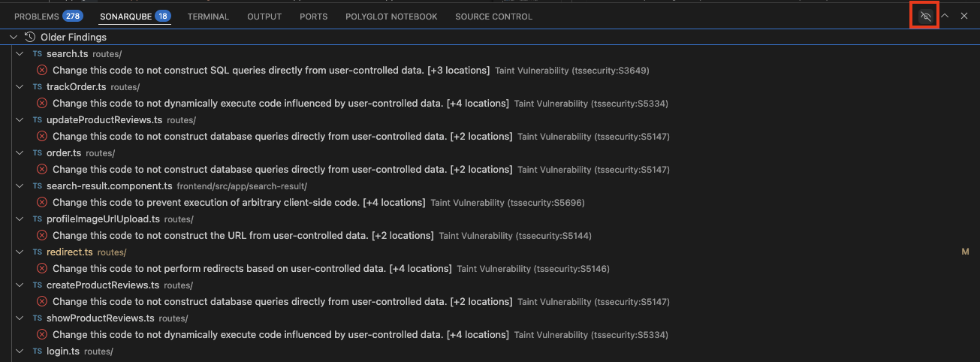Collapse the profileImageUrlUpload.ts node
Image resolution: width=980 pixels, height=362 pixels.
click(20, 219)
